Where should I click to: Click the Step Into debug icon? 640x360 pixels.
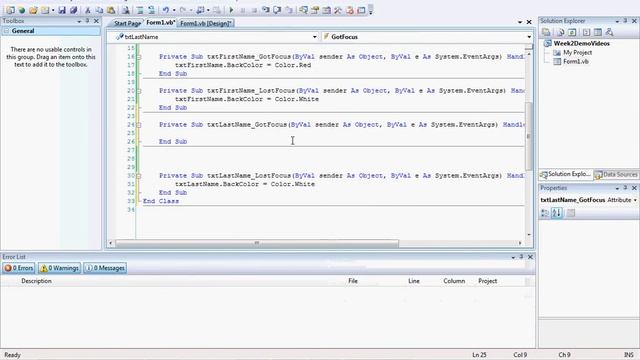[x=266, y=10]
